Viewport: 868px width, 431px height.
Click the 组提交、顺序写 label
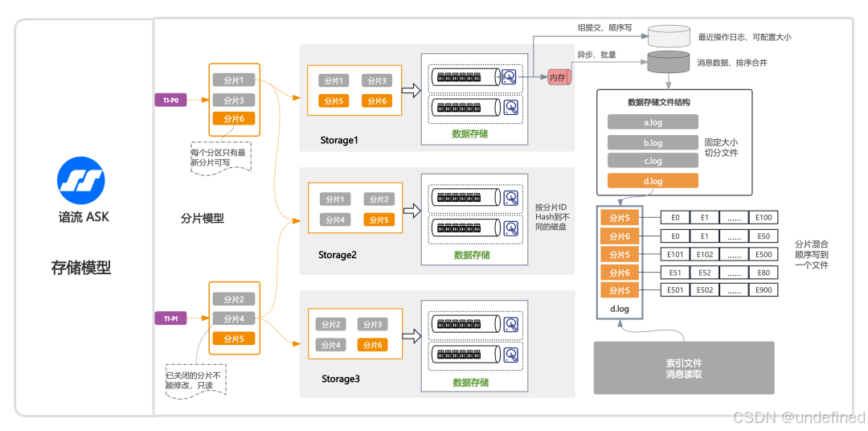(x=604, y=27)
